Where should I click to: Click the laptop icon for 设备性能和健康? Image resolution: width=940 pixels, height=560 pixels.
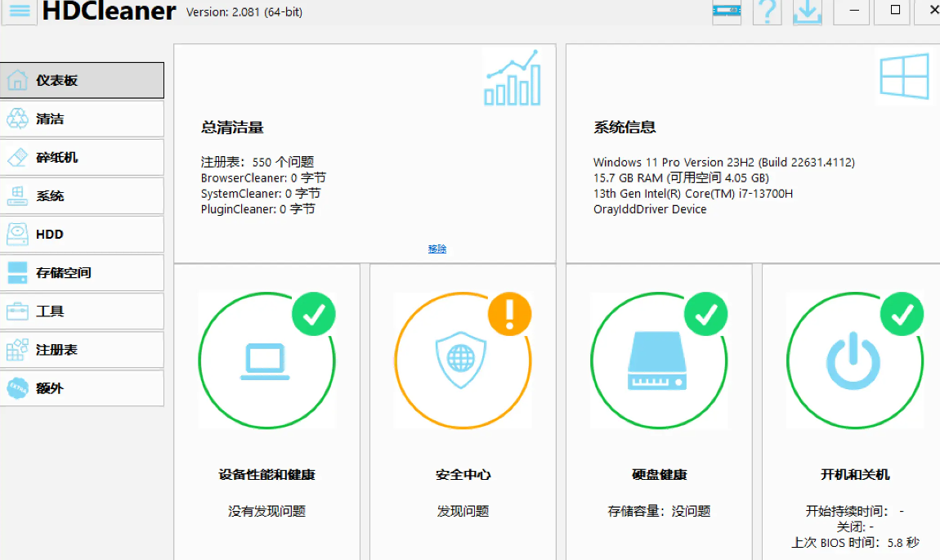tap(265, 361)
